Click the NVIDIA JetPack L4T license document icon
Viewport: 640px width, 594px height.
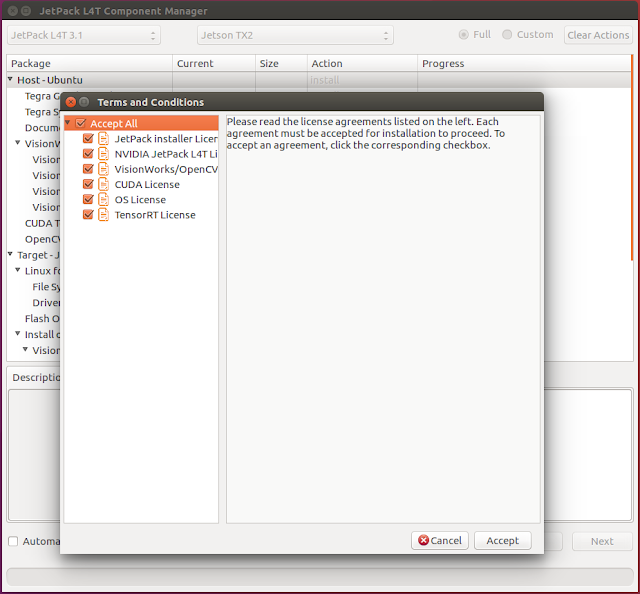tap(103, 154)
